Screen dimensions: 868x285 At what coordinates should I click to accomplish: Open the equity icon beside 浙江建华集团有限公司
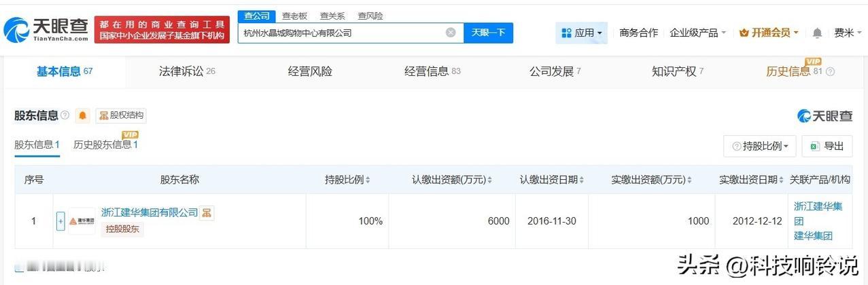[x=207, y=213]
